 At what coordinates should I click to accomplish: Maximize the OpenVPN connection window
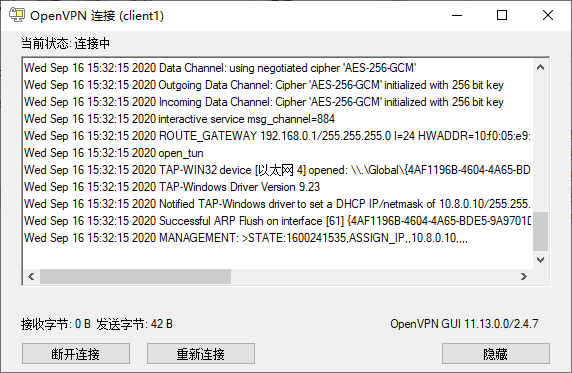[502, 15]
